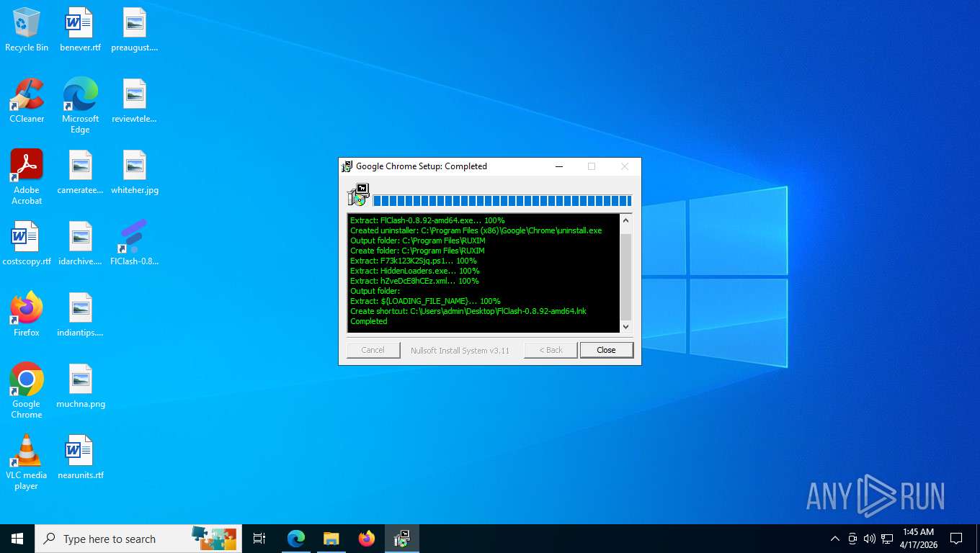Click the network icon in system tray
The width and height of the screenshot is (980, 553).
[x=887, y=539]
